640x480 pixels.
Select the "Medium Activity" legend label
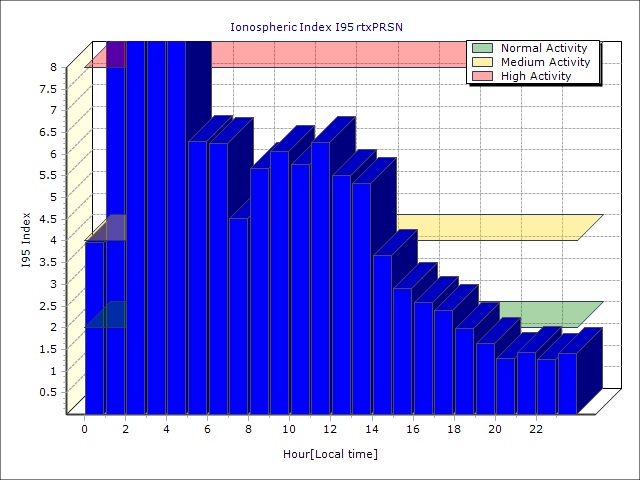tap(546, 62)
